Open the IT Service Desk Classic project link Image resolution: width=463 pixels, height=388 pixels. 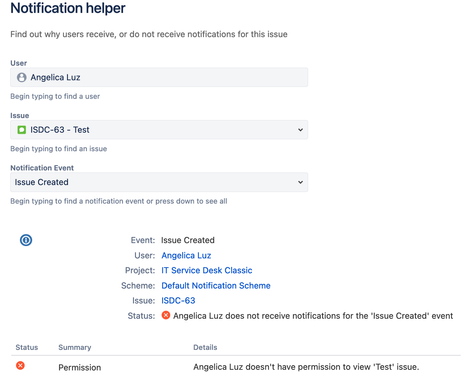point(207,270)
